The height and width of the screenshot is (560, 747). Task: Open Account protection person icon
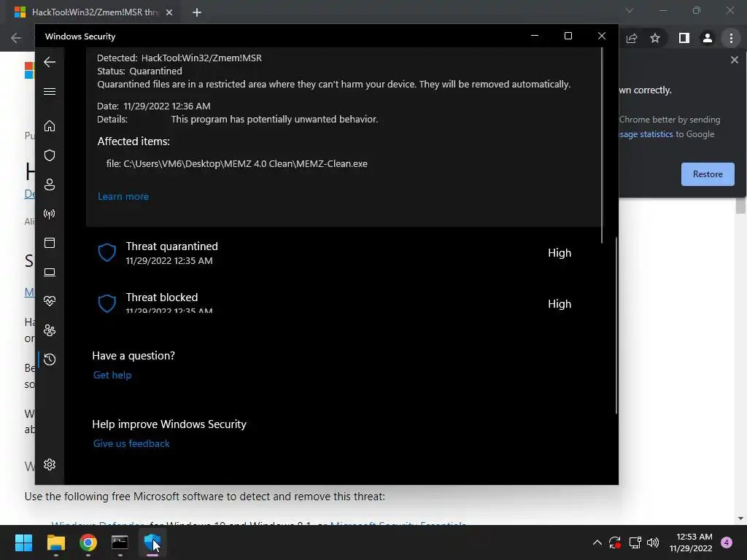click(x=50, y=184)
